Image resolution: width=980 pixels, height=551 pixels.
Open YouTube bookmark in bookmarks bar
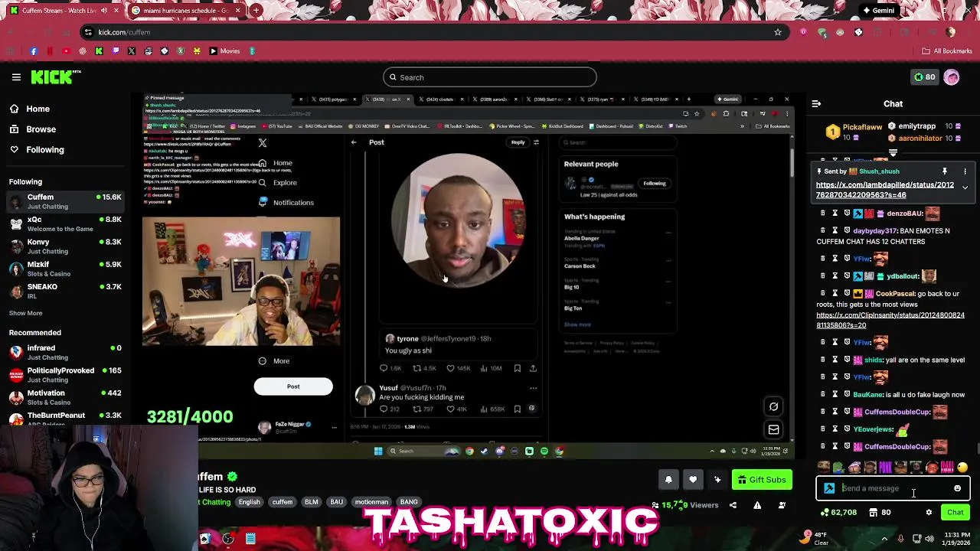pyautogui.click(x=66, y=51)
